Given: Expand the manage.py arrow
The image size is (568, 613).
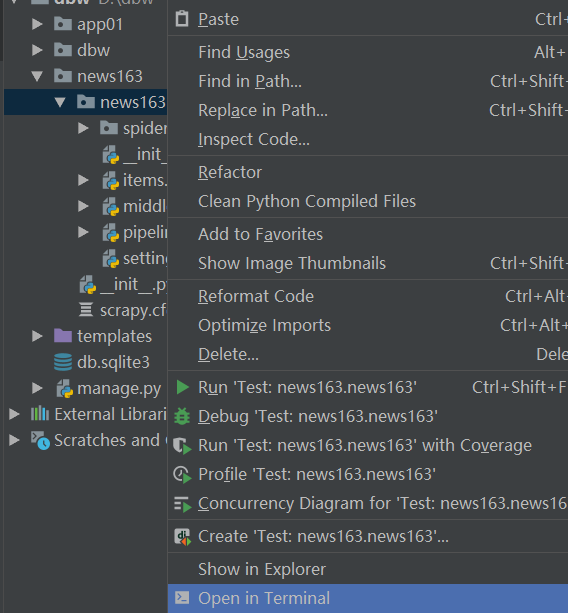Looking at the screenshot, I should pos(37,388).
